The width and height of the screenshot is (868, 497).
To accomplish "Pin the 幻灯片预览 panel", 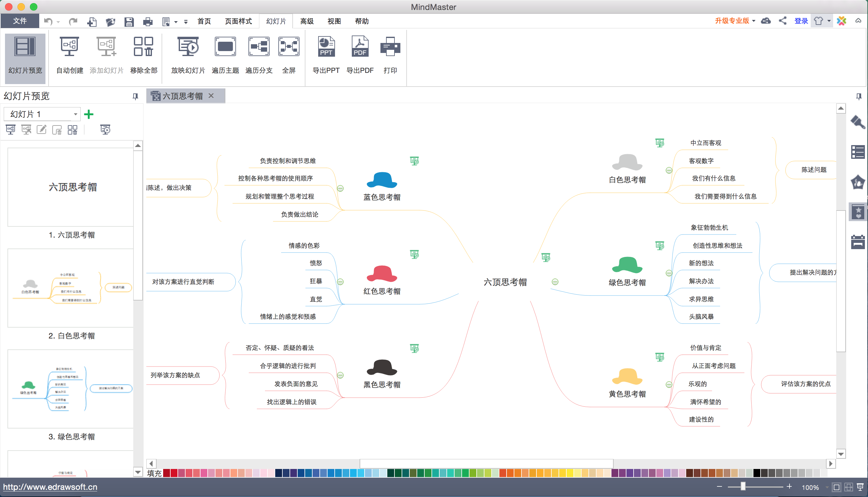I will 135,97.
